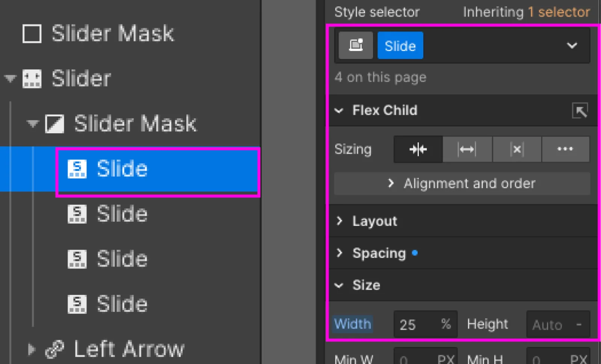Click the states icon beside the Slide class
Screen dimensions: 601x364
(355, 45)
